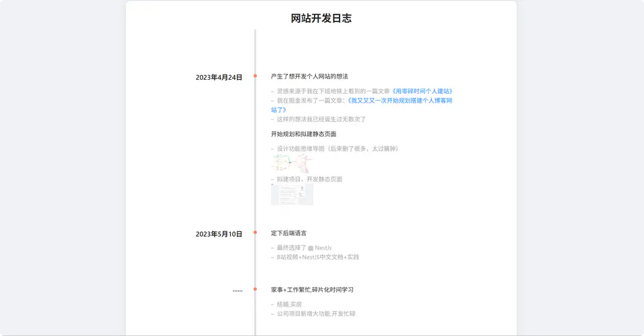
Task: Click the timeline dot for 2023年5月10日
Action: 255,233
